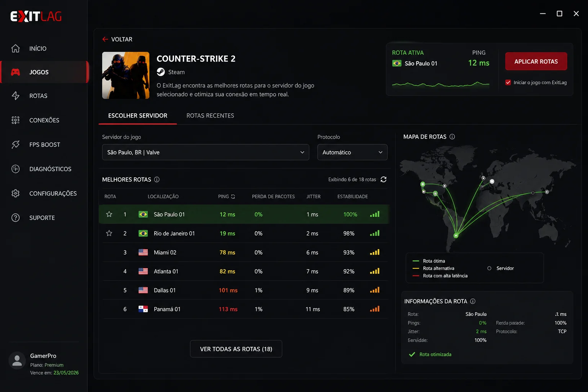Click the 78 ms ping value

(227, 253)
